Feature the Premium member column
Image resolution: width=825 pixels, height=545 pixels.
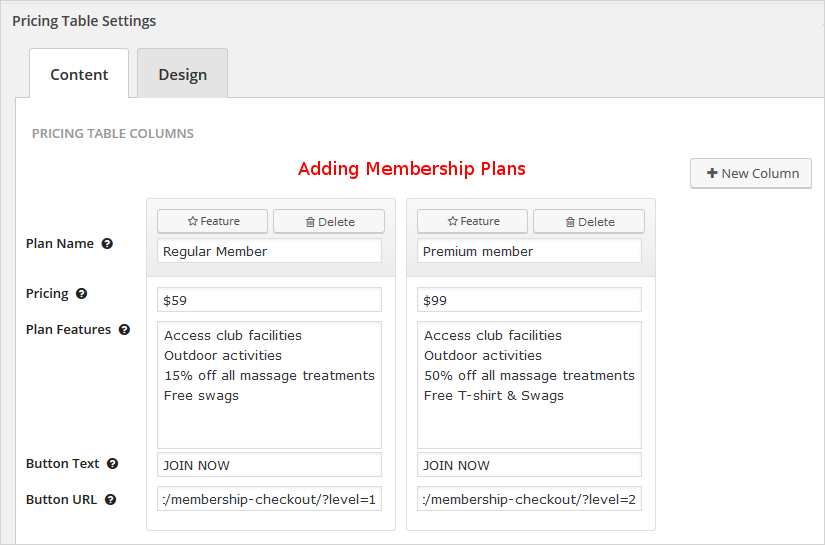coord(473,221)
